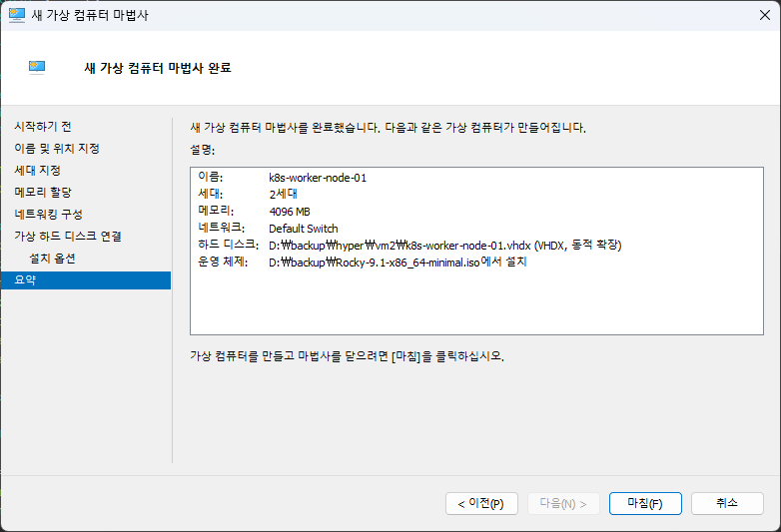Select the highlighted 요약 step
The image size is (781, 532).
pyautogui.click(x=24, y=280)
